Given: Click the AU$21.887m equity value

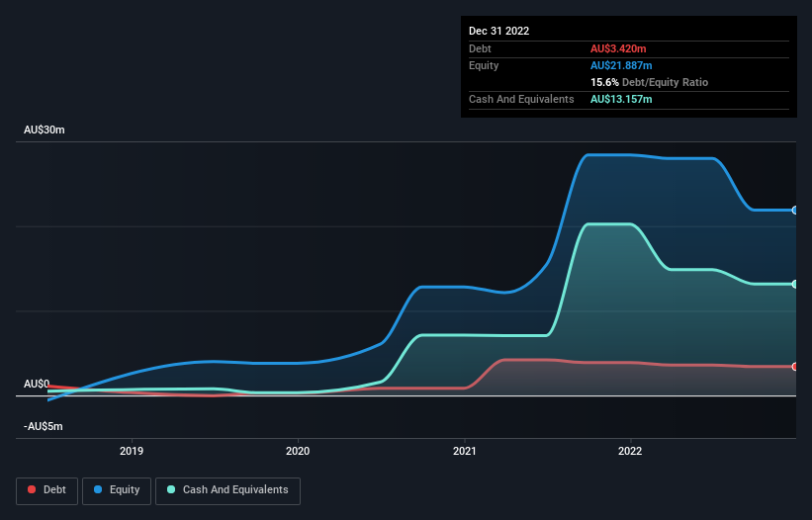Looking at the screenshot, I should tap(621, 65).
